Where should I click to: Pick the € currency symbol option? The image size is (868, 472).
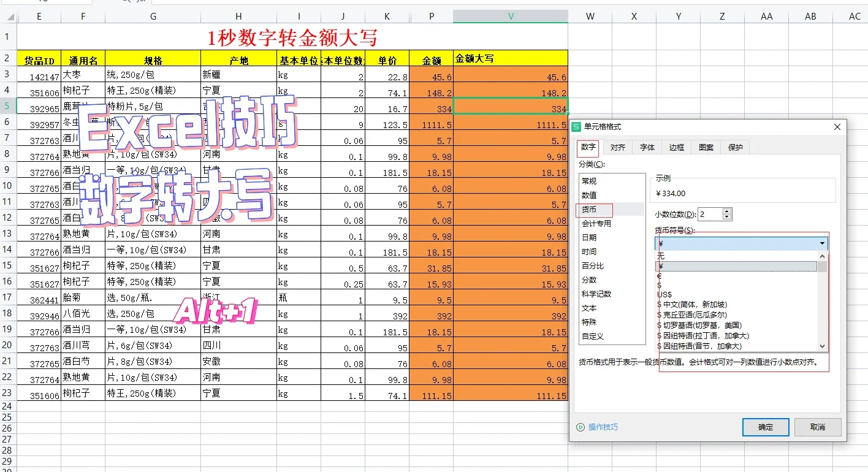coord(659,276)
